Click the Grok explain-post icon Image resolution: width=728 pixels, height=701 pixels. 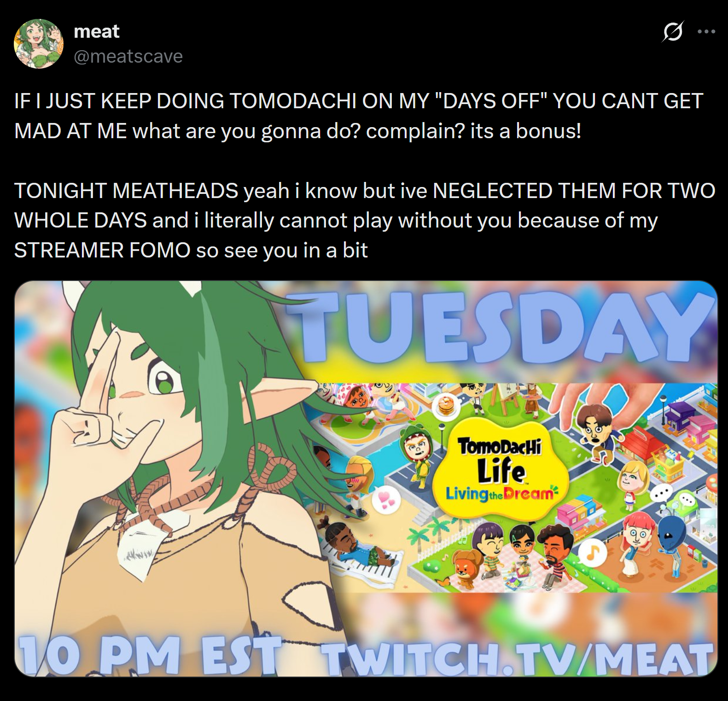pos(673,32)
